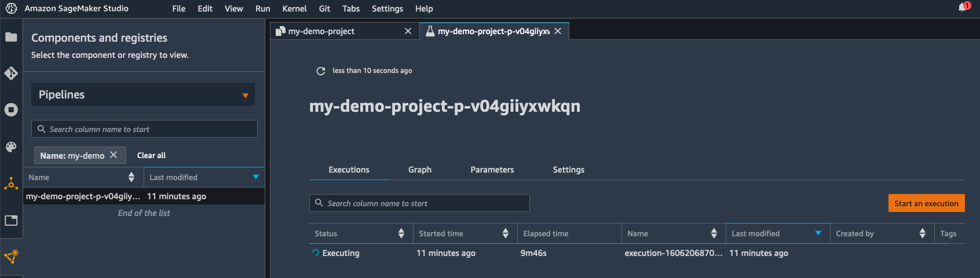
Task: Remove the 'Name: my-demo' filter chip
Action: pyautogui.click(x=114, y=155)
